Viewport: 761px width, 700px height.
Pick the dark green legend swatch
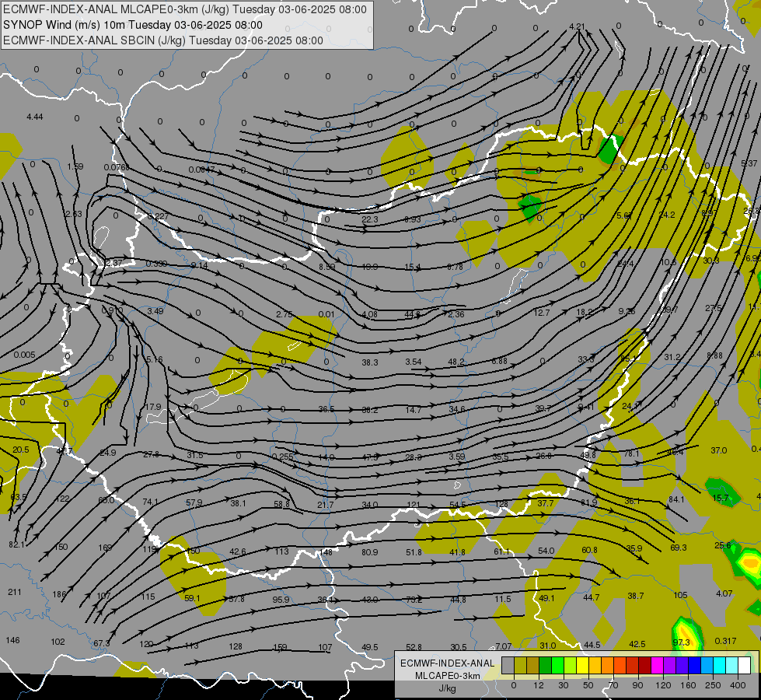[545, 666]
